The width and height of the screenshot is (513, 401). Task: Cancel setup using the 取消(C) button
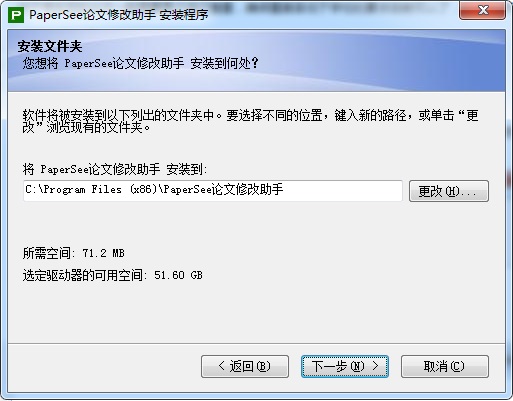coord(445,366)
